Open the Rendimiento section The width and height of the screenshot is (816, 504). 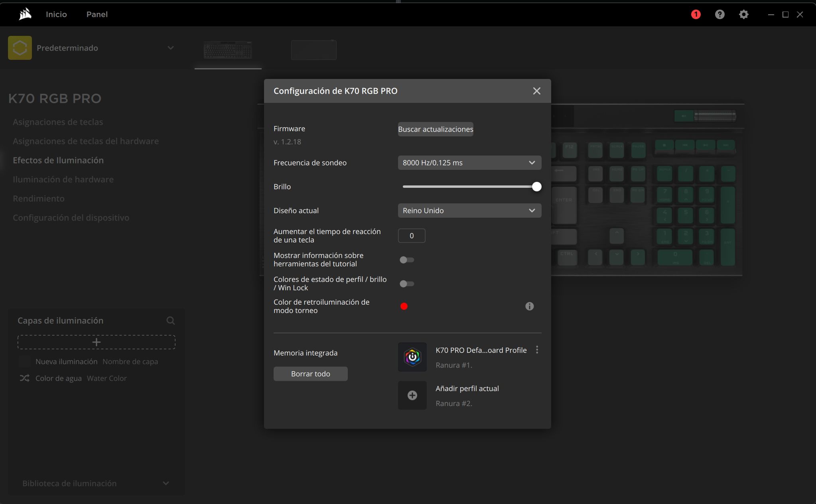coord(39,199)
